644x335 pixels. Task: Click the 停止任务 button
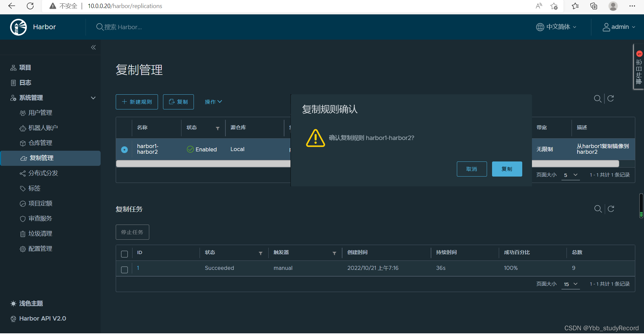click(x=132, y=232)
